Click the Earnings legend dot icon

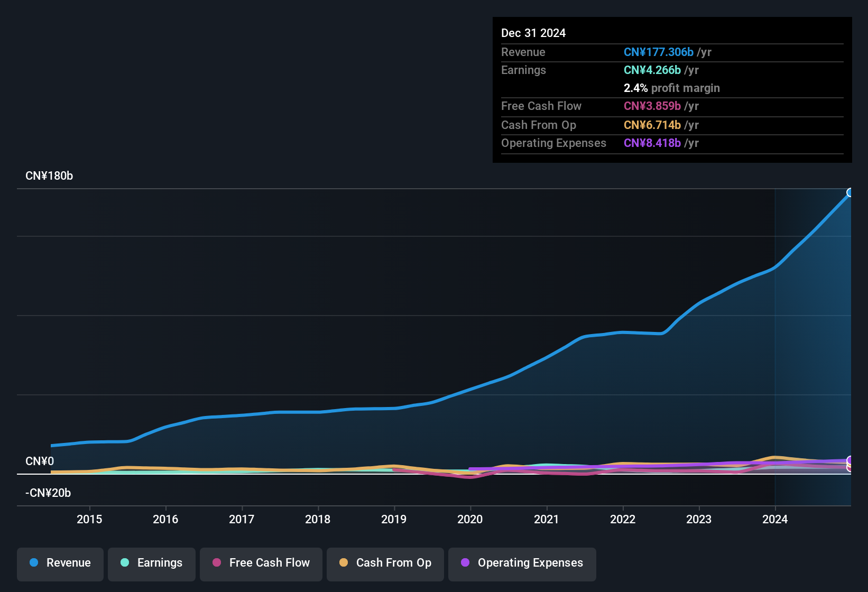coord(125,563)
